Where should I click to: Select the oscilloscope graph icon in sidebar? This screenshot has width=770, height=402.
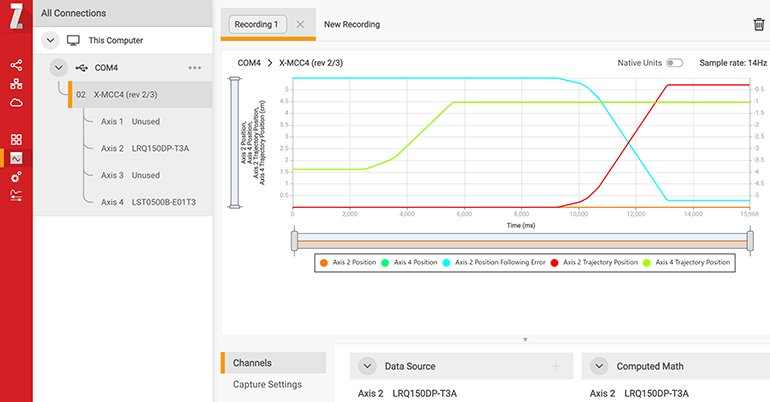point(16,158)
